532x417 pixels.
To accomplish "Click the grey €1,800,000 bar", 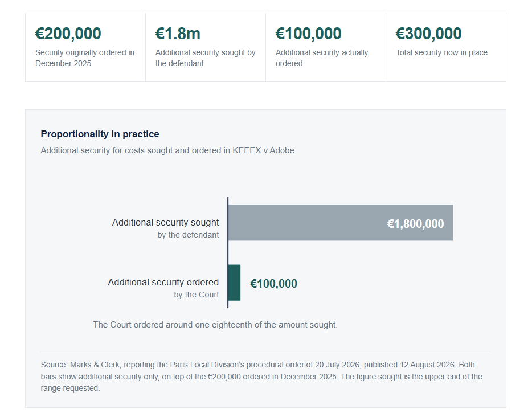I will click(341, 223).
